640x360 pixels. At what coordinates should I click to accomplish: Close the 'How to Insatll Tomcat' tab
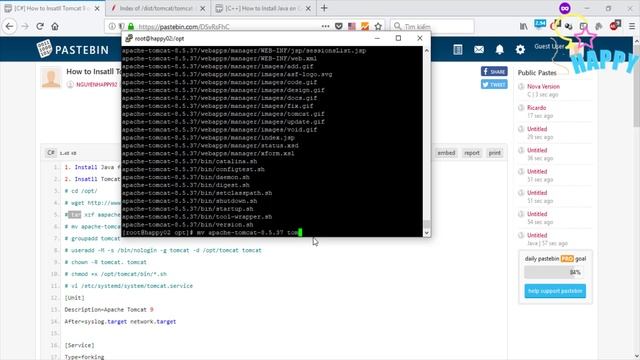pos(97,8)
